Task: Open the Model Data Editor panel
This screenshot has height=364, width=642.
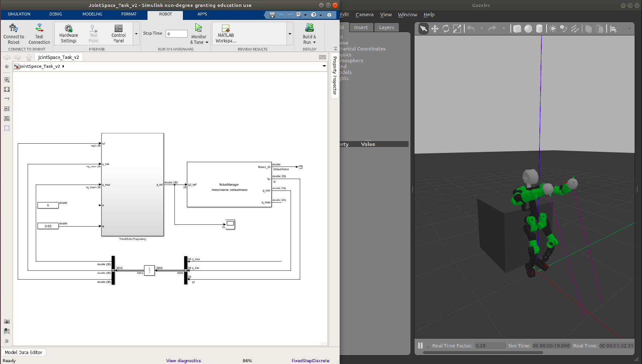Action: point(24,353)
